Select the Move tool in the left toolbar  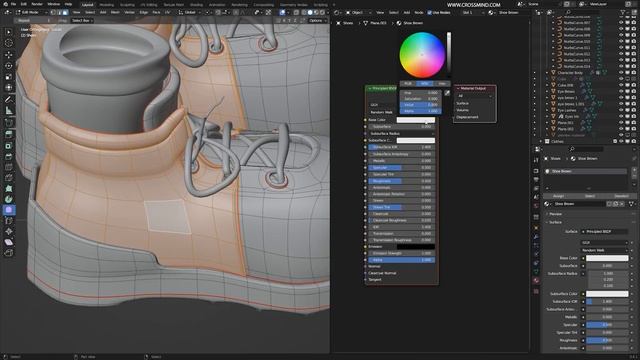(x=9, y=55)
